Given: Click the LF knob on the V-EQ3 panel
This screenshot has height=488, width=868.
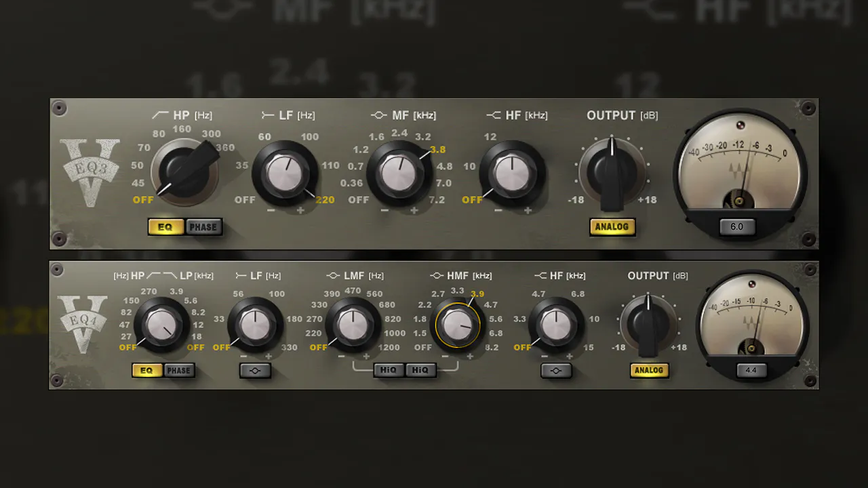Looking at the screenshot, I should click(x=286, y=173).
